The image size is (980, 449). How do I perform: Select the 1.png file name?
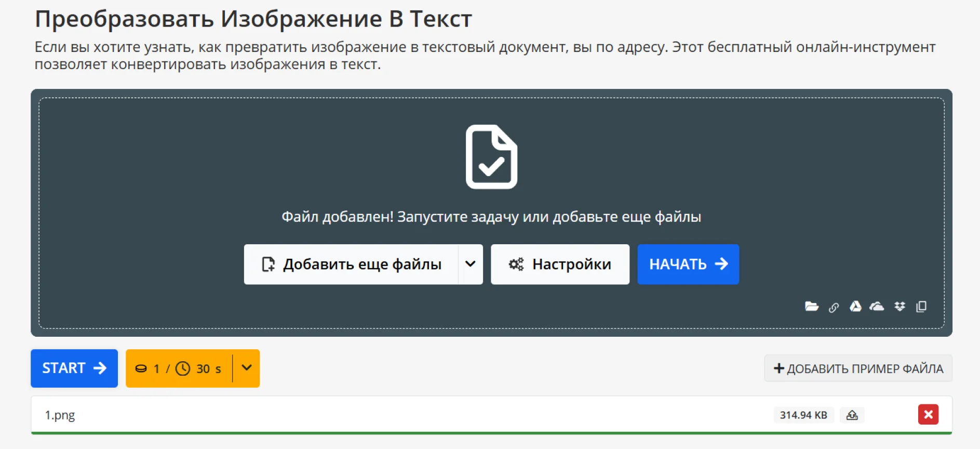coord(60,415)
